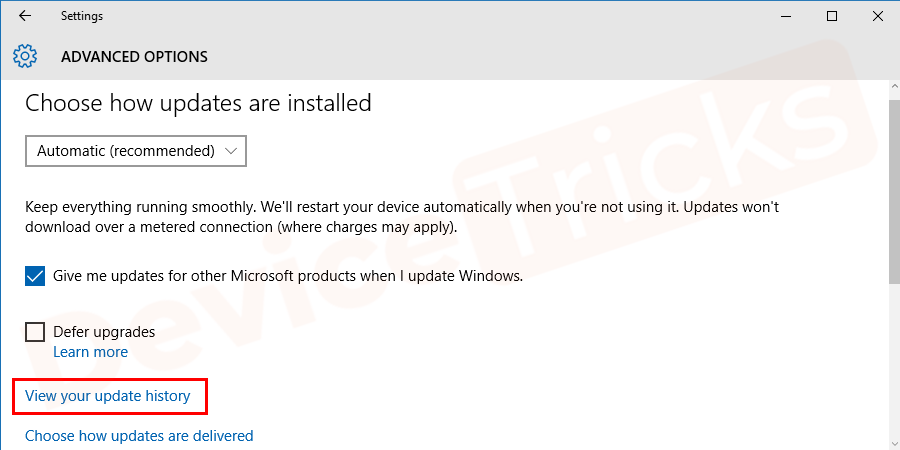Enable the Defer upgrades checkbox

coord(35,332)
